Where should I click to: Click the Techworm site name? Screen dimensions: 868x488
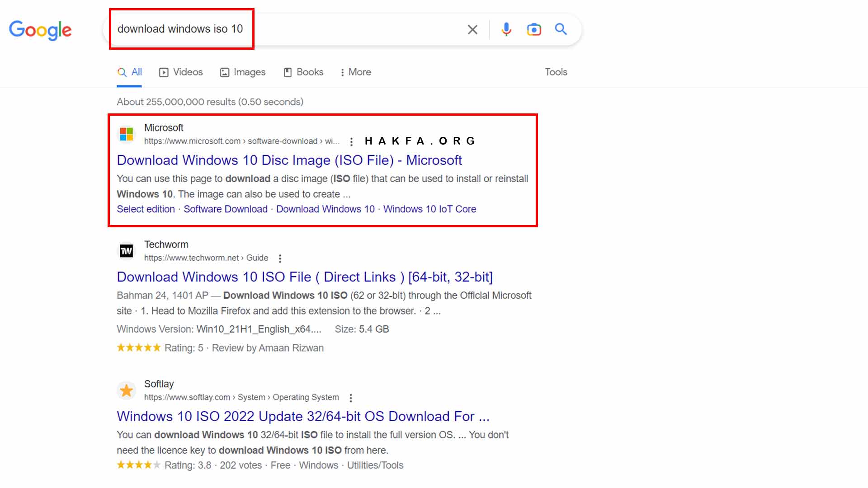[x=166, y=244]
